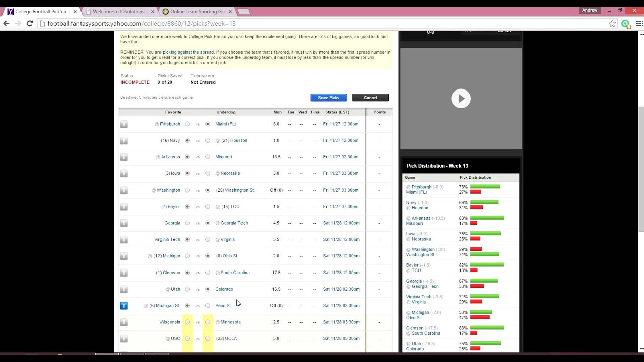This screenshot has width=644, height=362.
Task: Click Navy link in Pick Distribution
Action: tap(411, 202)
